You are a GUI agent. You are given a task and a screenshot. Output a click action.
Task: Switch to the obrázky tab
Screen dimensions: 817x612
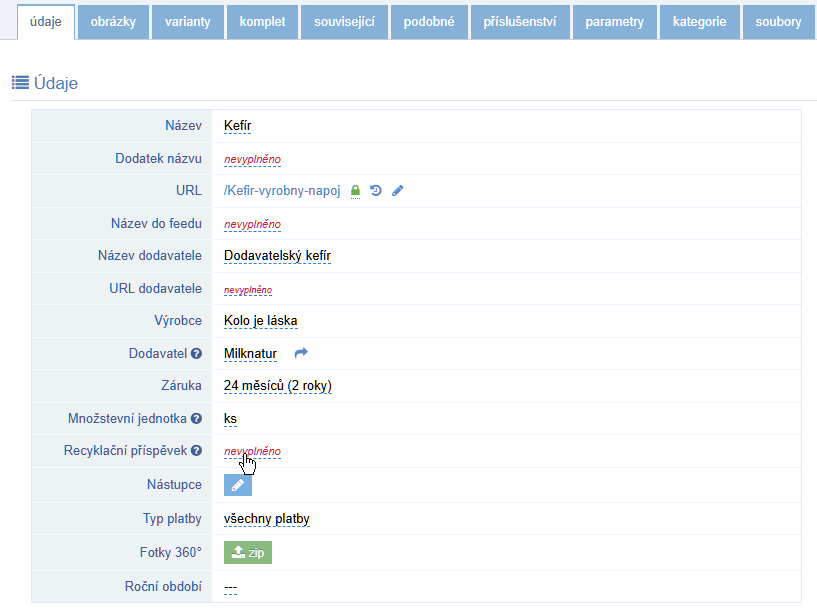[x=113, y=21]
